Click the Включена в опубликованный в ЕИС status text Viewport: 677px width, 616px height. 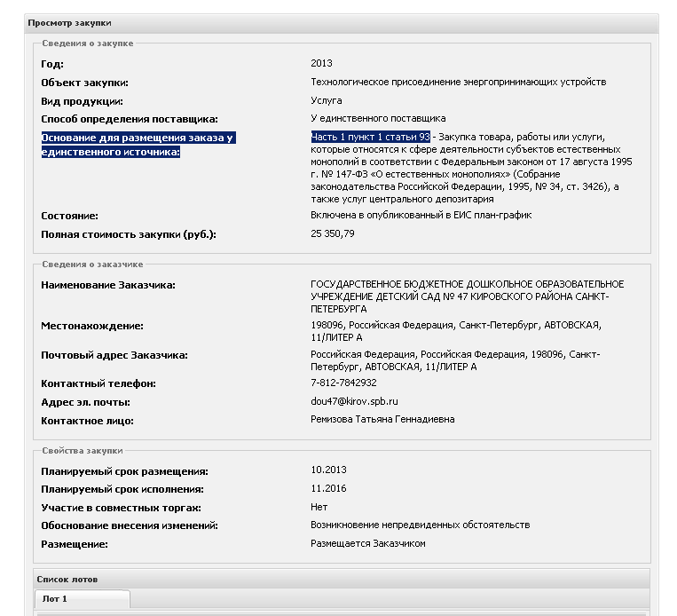pos(421,215)
